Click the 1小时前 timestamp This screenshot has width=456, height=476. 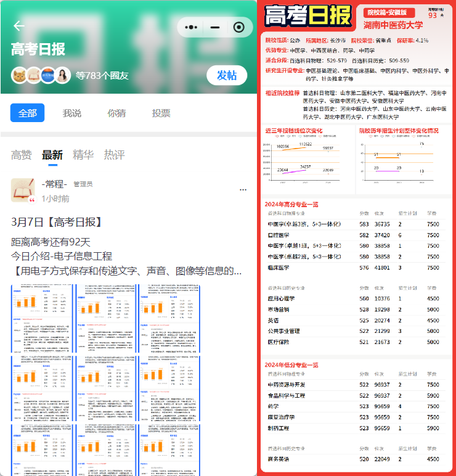pyautogui.click(x=55, y=199)
